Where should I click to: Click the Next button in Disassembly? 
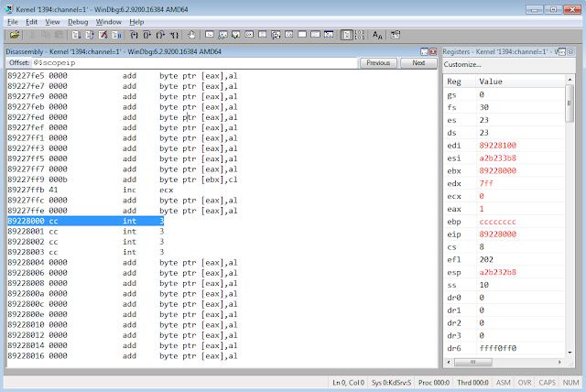[x=418, y=63]
